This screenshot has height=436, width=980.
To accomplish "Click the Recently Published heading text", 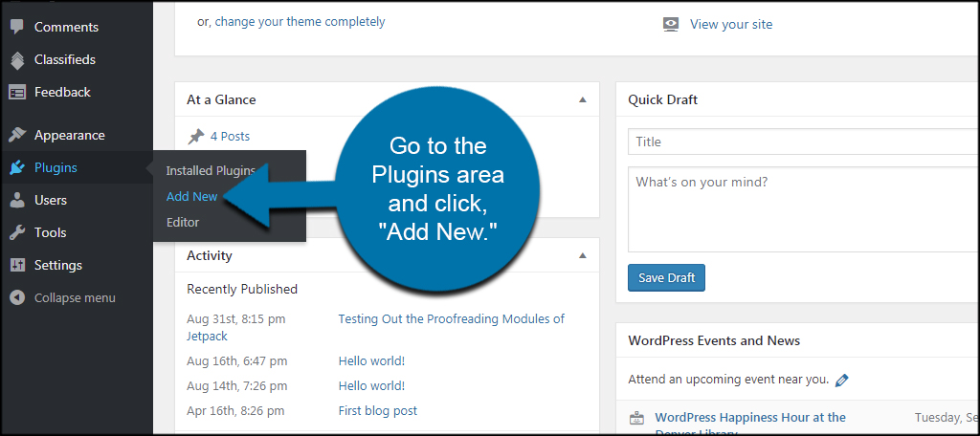I will (242, 289).
